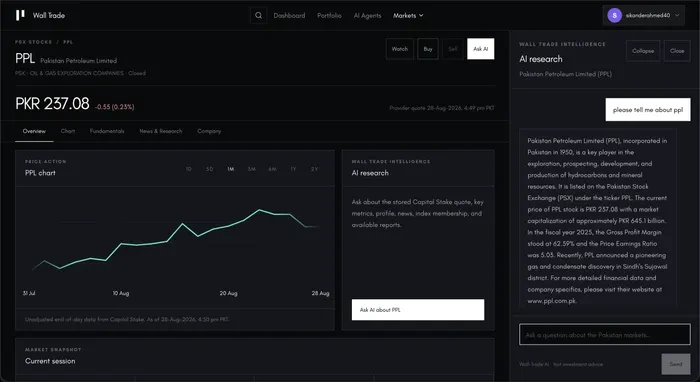
Task: Open the Company tab
Action: click(x=209, y=131)
